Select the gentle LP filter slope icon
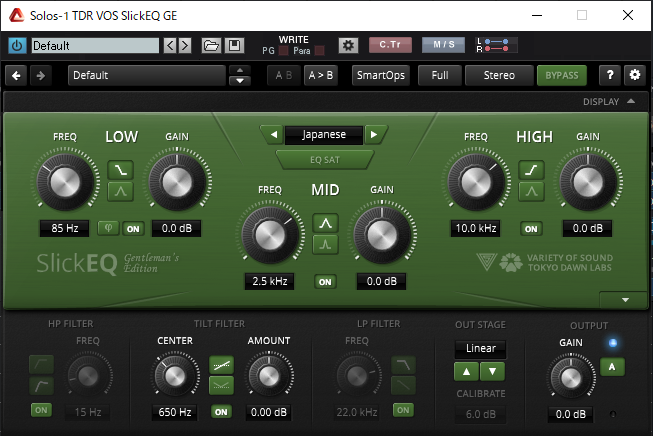This screenshot has width=653, height=436. coord(403,386)
